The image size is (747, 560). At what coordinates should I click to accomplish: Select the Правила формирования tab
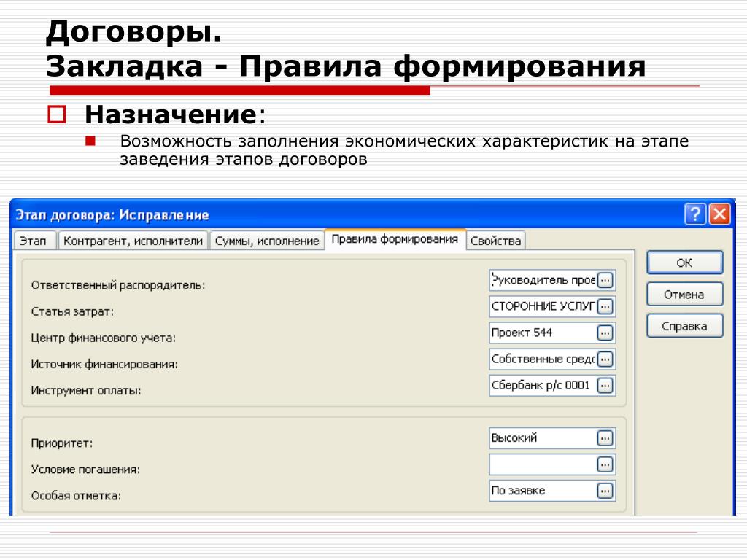click(x=395, y=239)
